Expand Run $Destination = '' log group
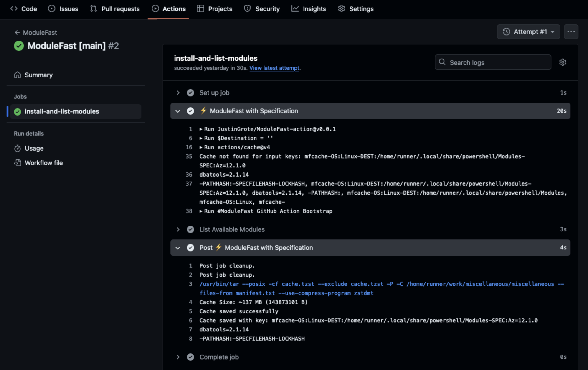This screenshot has width=588, height=370. click(x=236, y=138)
